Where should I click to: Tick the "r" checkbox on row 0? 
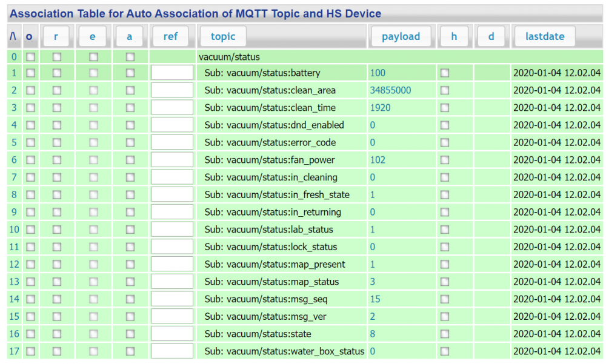(56, 56)
